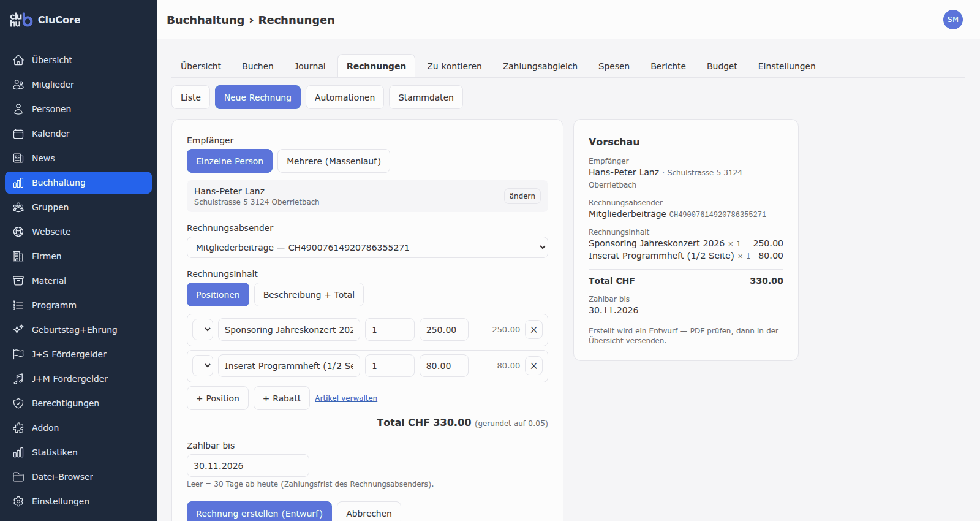Switch to Mehrere (Massenlauf) recipient mode
The width and height of the screenshot is (980, 521).
(x=334, y=161)
